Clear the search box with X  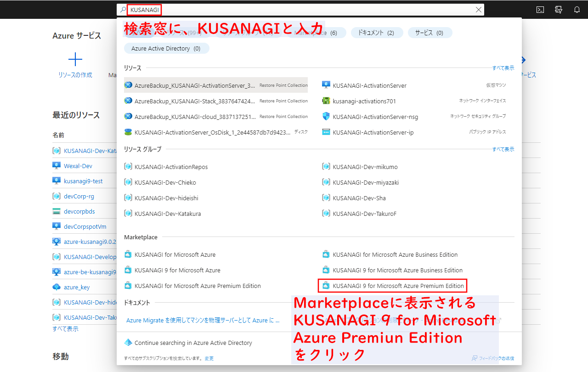coord(479,10)
